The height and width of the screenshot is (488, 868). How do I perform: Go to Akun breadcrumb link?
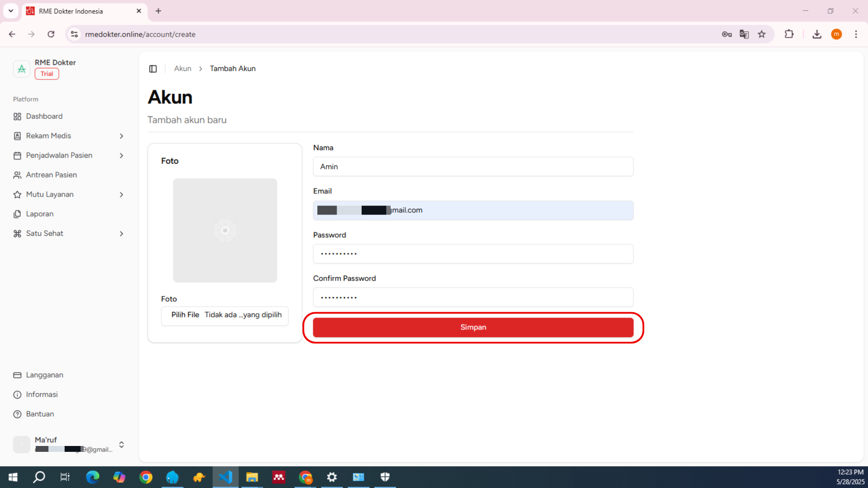[183, 69]
